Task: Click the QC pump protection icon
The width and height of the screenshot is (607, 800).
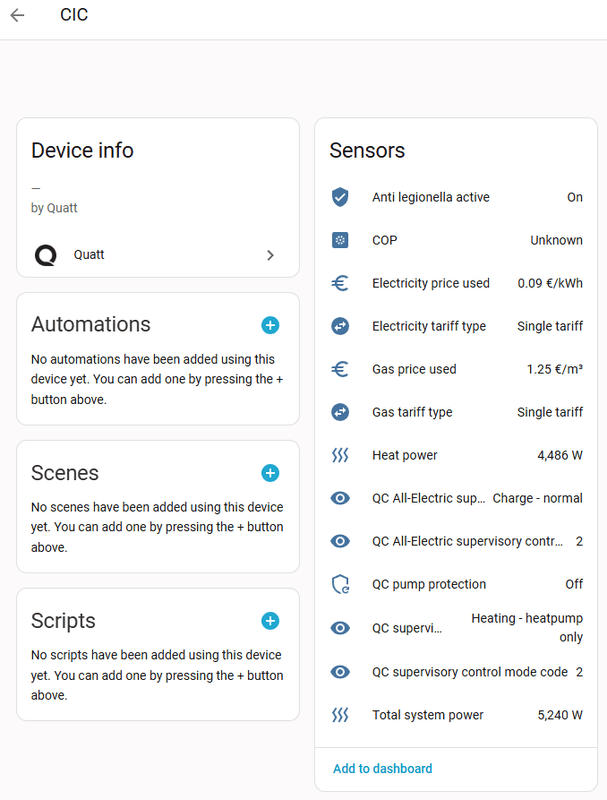Action: pos(340,584)
